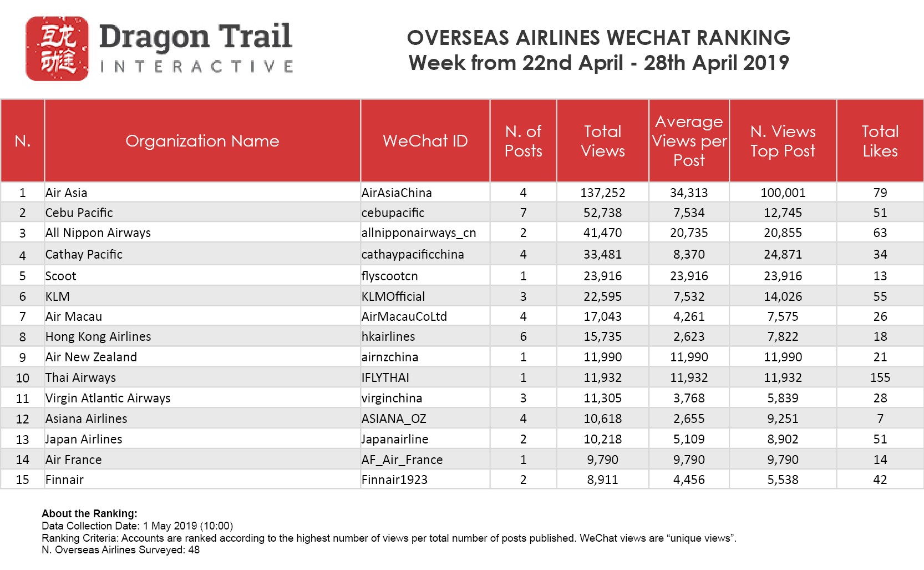Select the N. Views Top Post header
This screenshot has width=924, height=570.
click(783, 141)
